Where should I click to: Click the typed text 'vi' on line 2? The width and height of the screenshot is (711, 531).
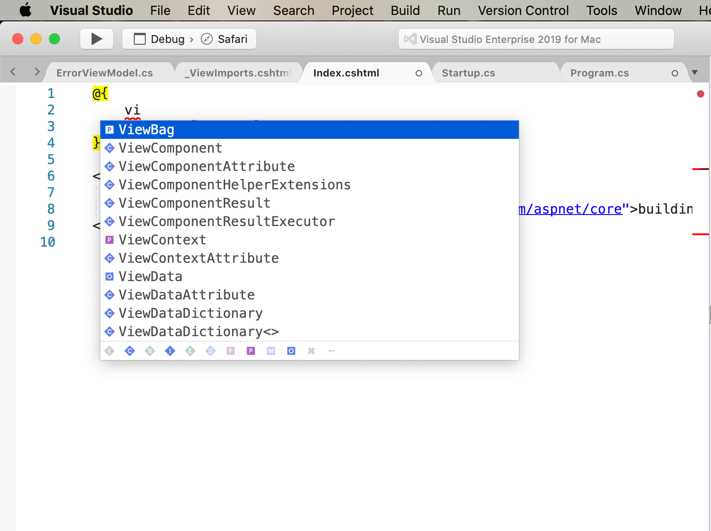[x=132, y=110]
